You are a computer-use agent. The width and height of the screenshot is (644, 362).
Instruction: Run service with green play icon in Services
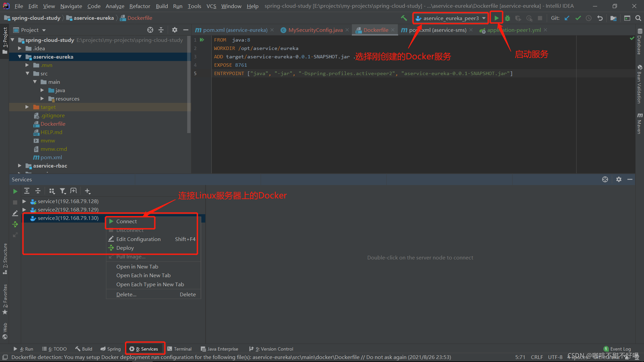click(15, 191)
